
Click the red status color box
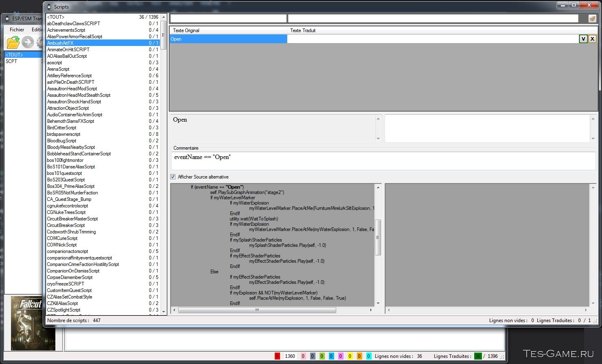click(x=278, y=356)
